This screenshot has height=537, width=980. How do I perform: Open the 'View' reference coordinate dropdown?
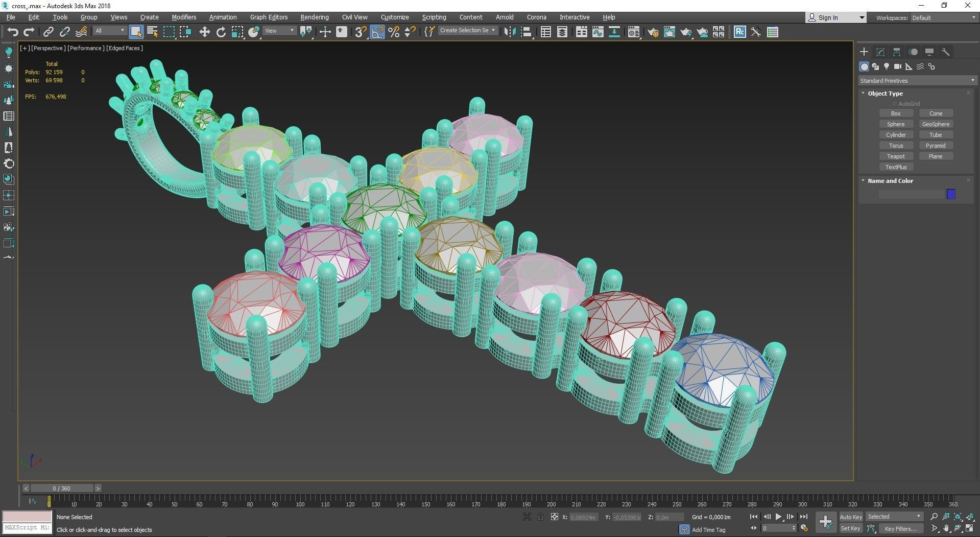coord(280,31)
